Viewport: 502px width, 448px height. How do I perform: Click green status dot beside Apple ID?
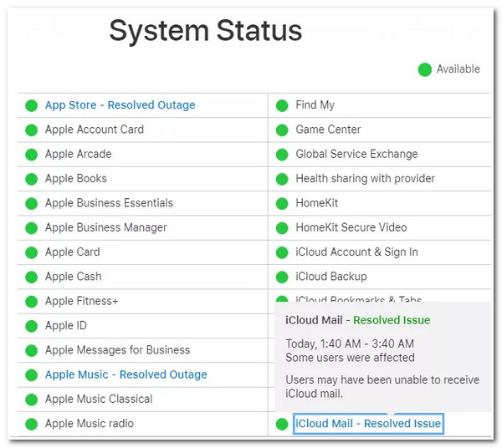[x=32, y=326]
